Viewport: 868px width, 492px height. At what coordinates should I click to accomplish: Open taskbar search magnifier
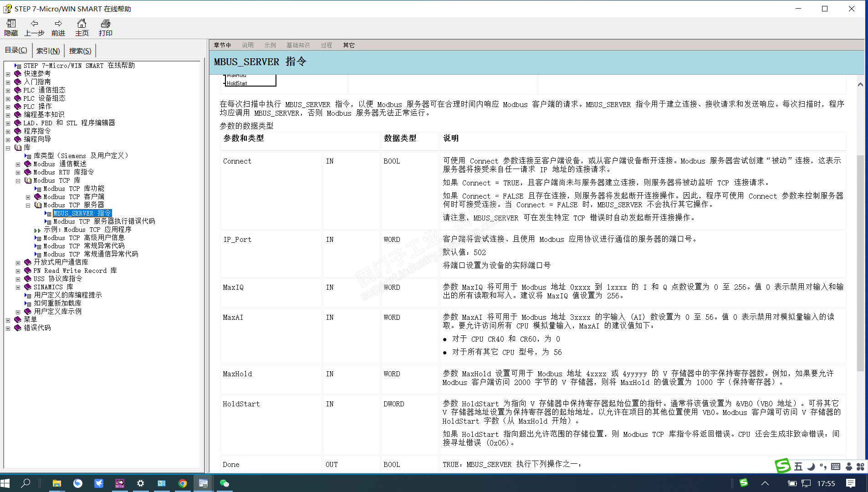click(x=26, y=483)
